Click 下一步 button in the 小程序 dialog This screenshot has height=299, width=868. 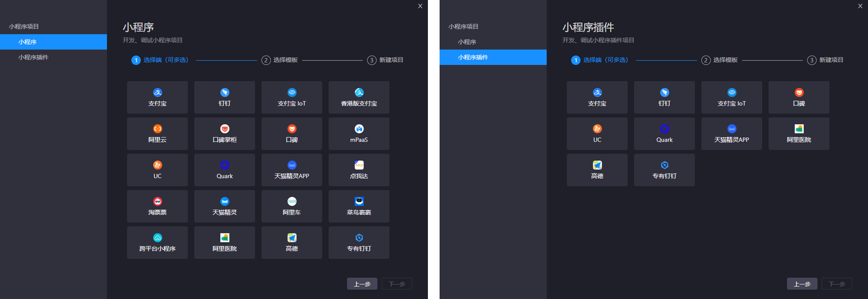[396, 284]
